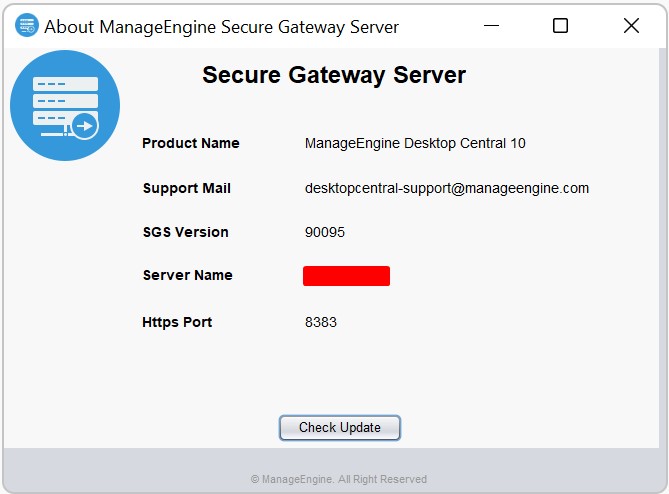Click the ManageEngine Desktop Central 10 text
This screenshot has height=494, width=669.
click(415, 143)
